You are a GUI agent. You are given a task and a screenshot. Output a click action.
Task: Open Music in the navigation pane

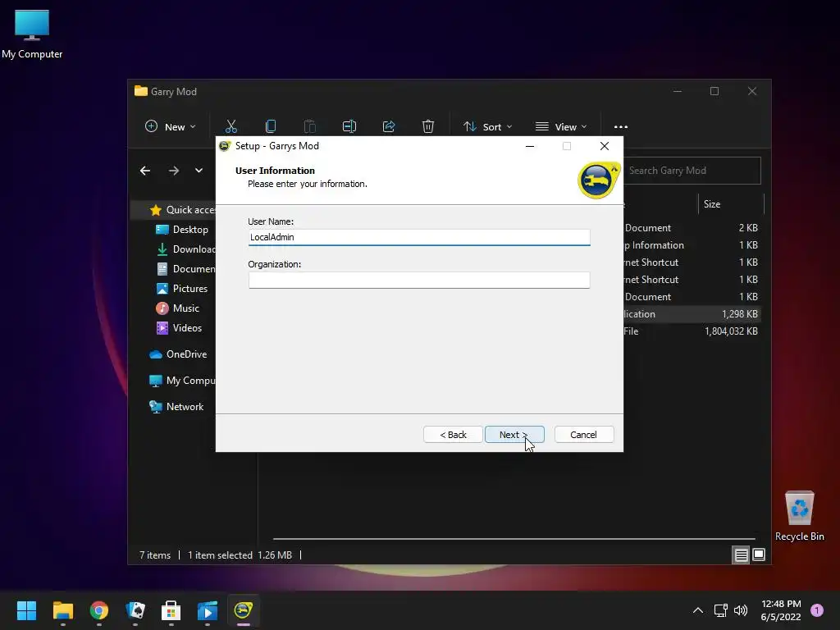pyautogui.click(x=177, y=308)
